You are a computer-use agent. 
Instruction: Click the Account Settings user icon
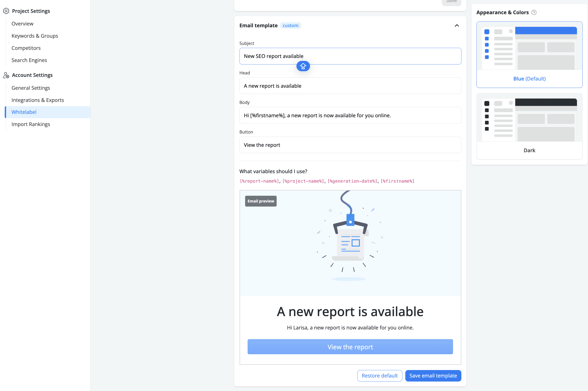pyautogui.click(x=6, y=75)
